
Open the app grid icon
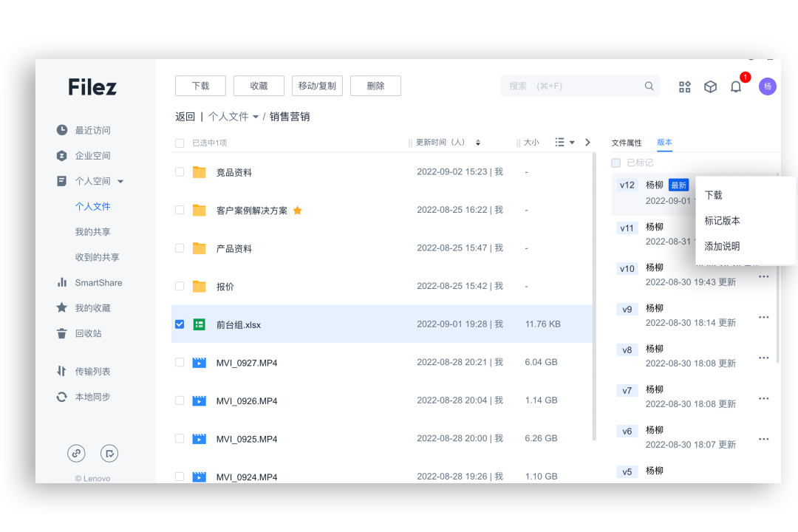[684, 86]
